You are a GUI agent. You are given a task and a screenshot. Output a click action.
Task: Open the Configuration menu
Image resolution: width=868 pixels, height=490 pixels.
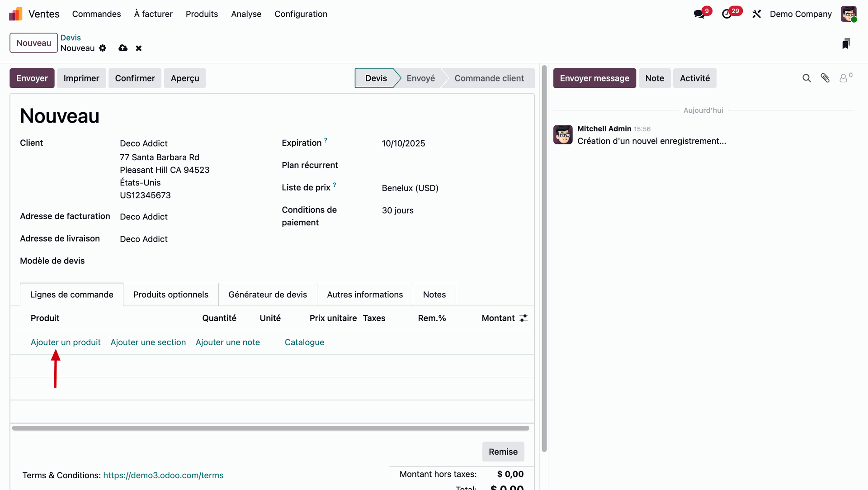301,14
